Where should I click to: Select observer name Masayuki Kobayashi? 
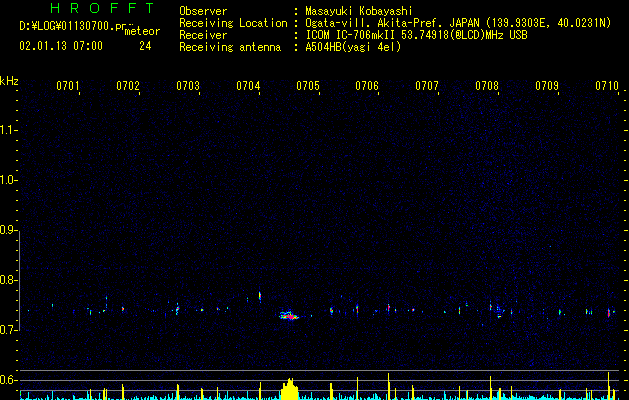point(359,11)
